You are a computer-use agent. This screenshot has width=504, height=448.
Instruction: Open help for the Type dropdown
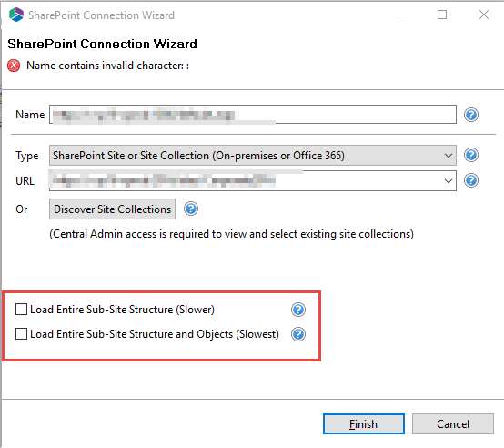tap(471, 155)
